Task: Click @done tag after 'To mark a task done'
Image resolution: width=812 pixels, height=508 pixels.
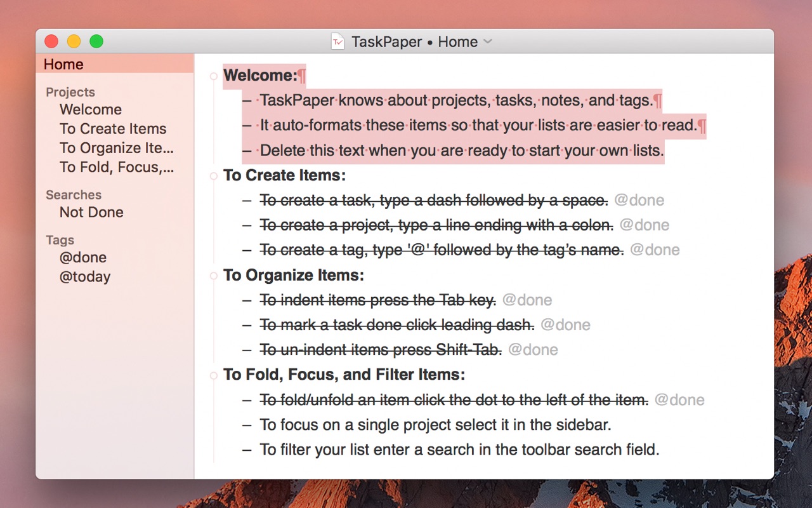Action: point(565,324)
